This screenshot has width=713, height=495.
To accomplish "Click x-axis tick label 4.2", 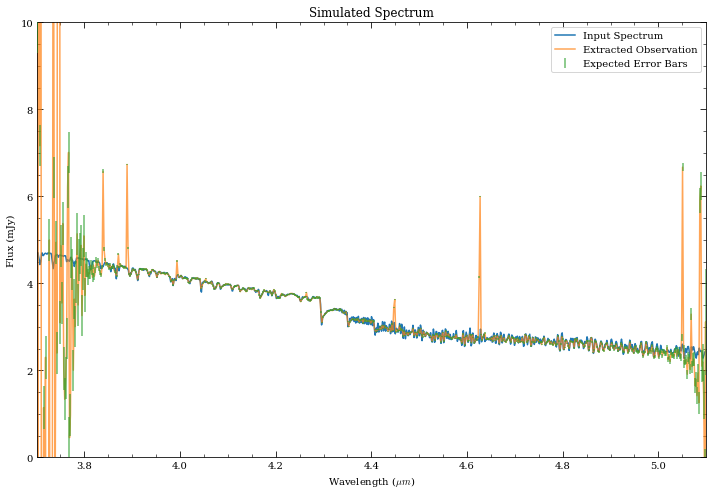I will click(276, 466).
